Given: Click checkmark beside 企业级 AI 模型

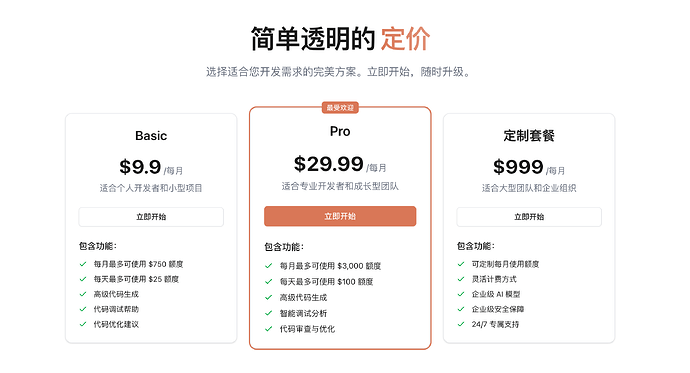Looking at the screenshot, I should [x=461, y=294].
